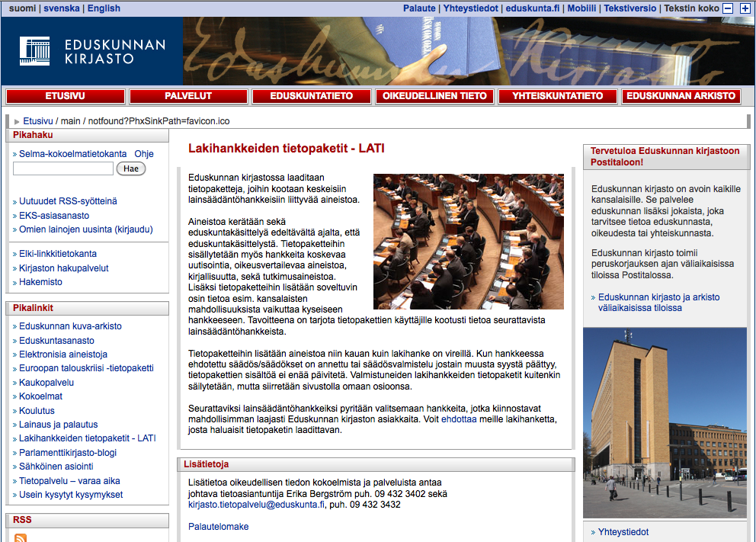Open the kirjasto.tietopalvelu email link

tap(257, 505)
